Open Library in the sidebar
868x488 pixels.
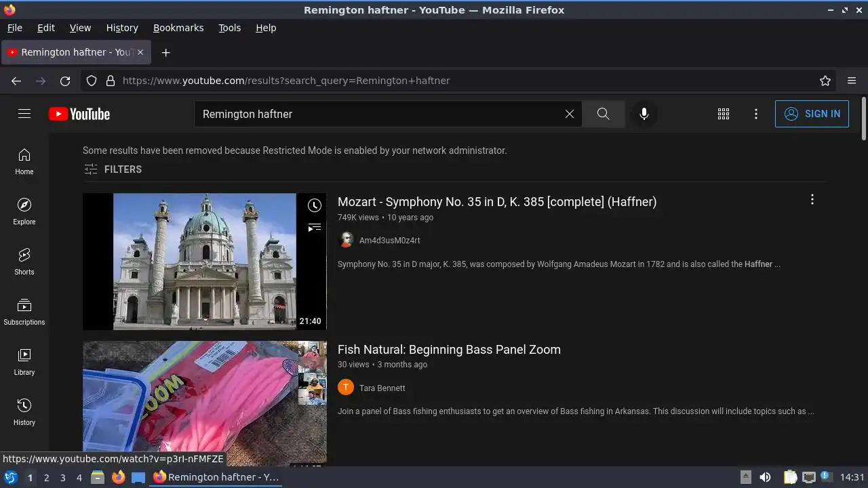point(24,362)
